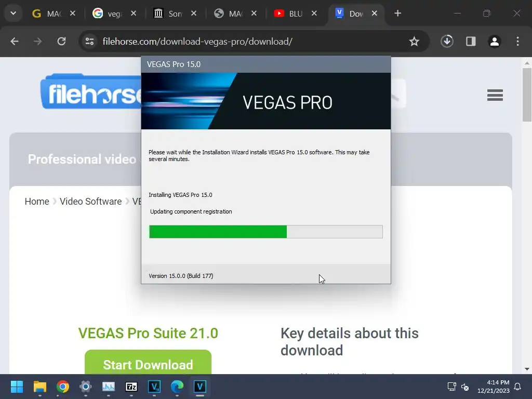Open Chrome downloads icon

tap(447, 42)
